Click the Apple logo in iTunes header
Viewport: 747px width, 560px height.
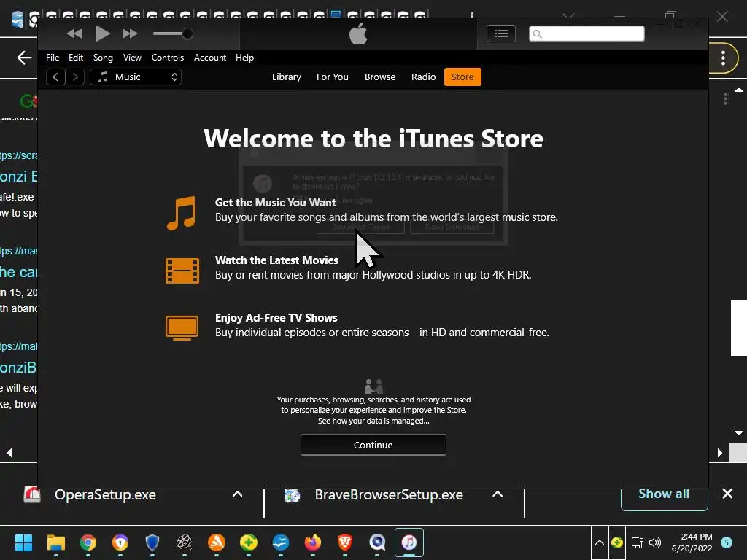(x=358, y=34)
